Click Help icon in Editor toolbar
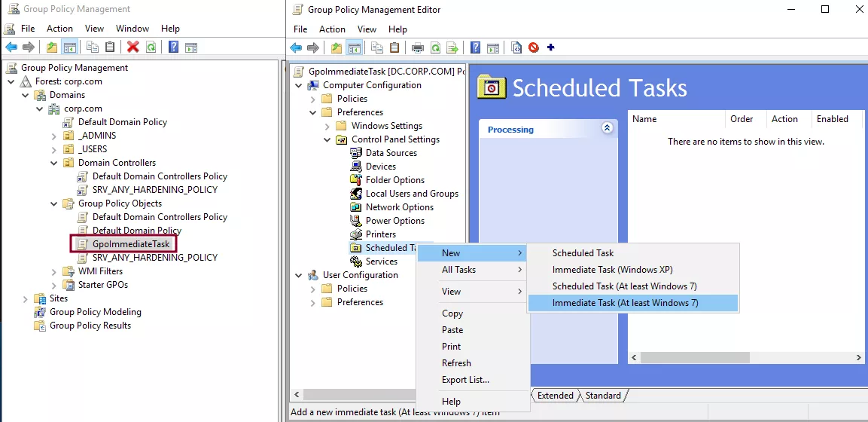This screenshot has width=868, height=422. pos(475,47)
